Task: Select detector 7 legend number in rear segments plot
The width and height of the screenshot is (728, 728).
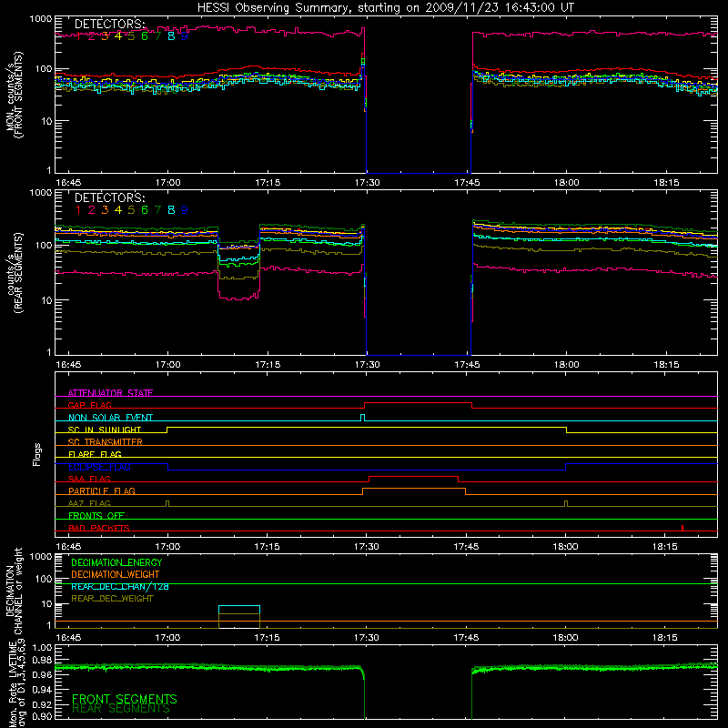Action: pyautogui.click(x=157, y=210)
